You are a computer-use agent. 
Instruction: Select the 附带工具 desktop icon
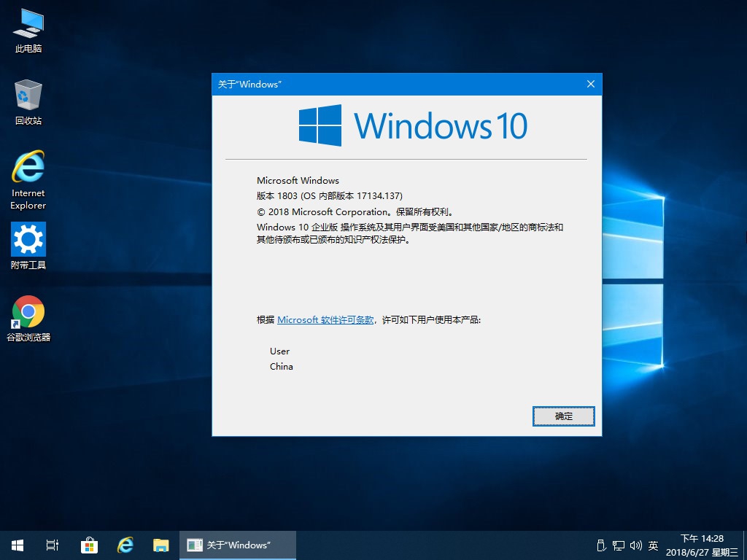pyautogui.click(x=28, y=246)
